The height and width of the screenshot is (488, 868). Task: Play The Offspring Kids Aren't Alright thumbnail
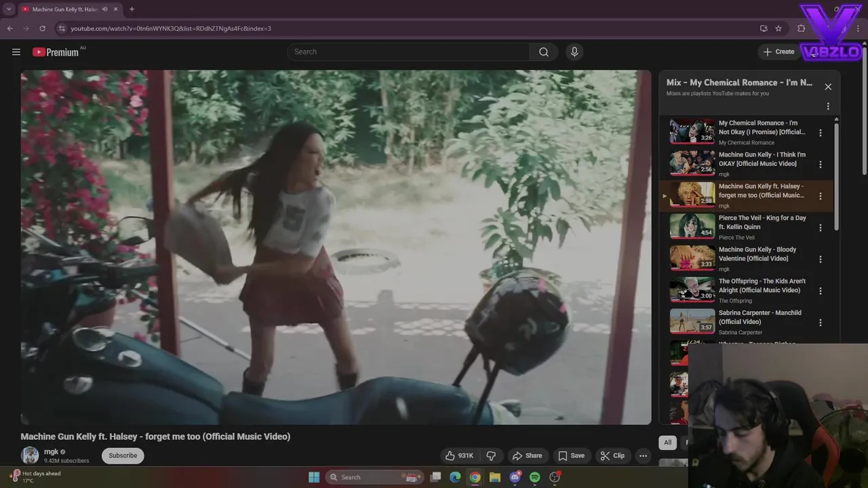(x=692, y=289)
